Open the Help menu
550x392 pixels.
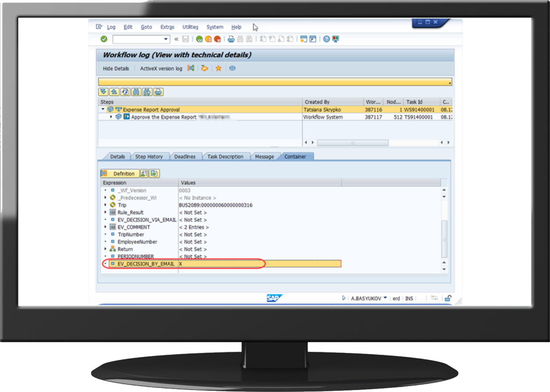236,27
